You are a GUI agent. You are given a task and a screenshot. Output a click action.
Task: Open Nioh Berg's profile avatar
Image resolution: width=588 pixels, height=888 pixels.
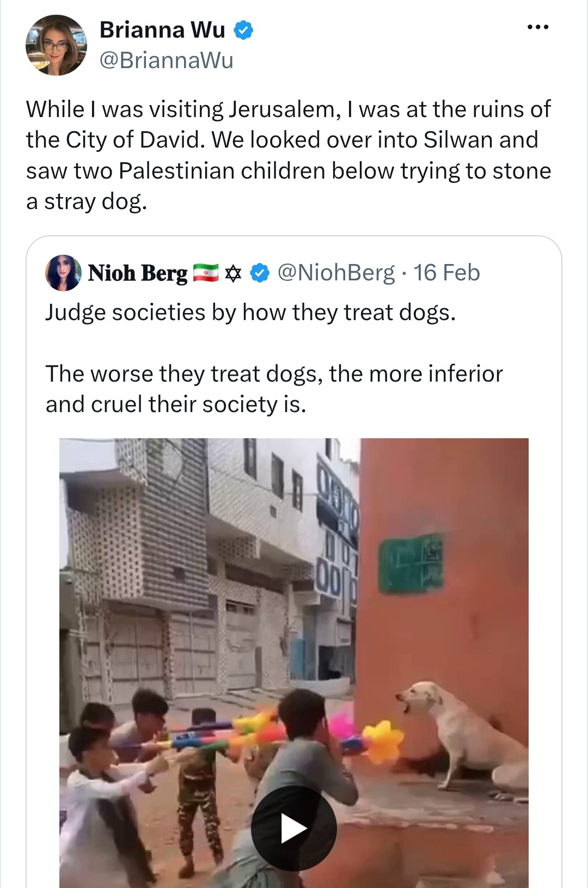pyautogui.click(x=63, y=273)
